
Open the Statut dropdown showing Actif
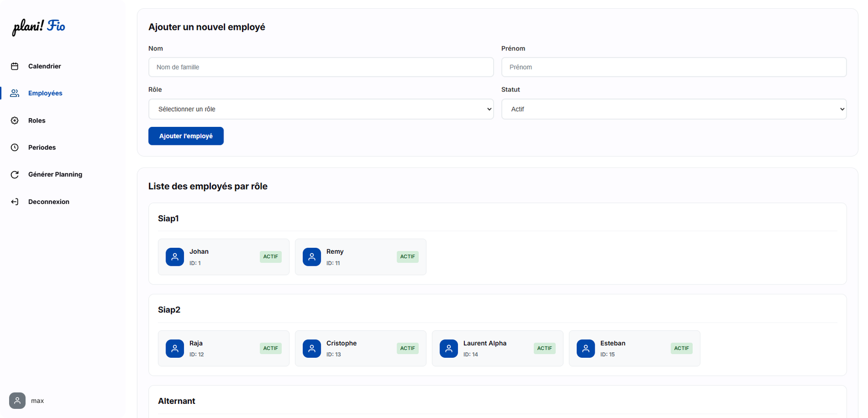(x=673, y=109)
